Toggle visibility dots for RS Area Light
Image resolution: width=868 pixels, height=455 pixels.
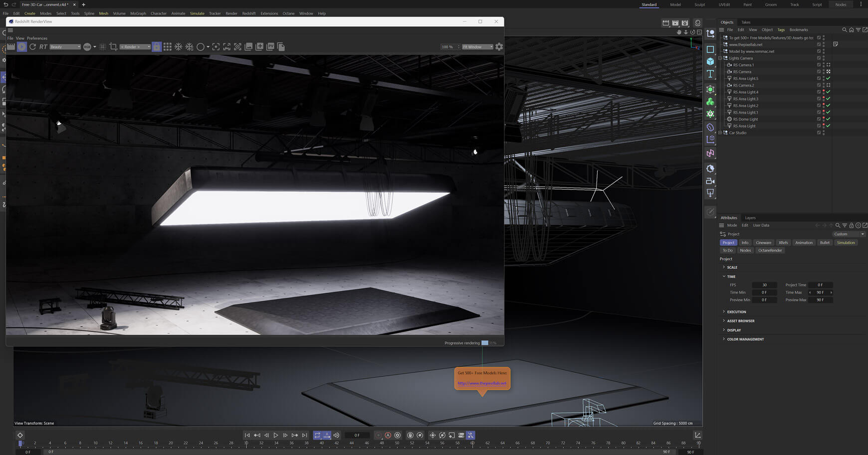coord(824,126)
